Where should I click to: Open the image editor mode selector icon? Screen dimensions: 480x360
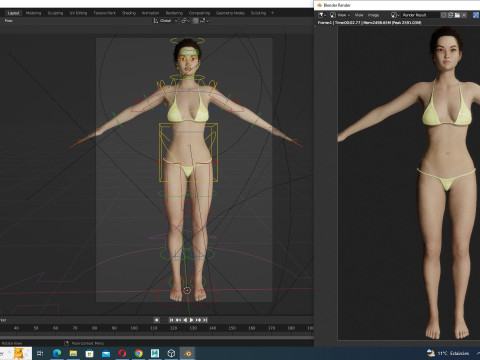tap(333, 15)
